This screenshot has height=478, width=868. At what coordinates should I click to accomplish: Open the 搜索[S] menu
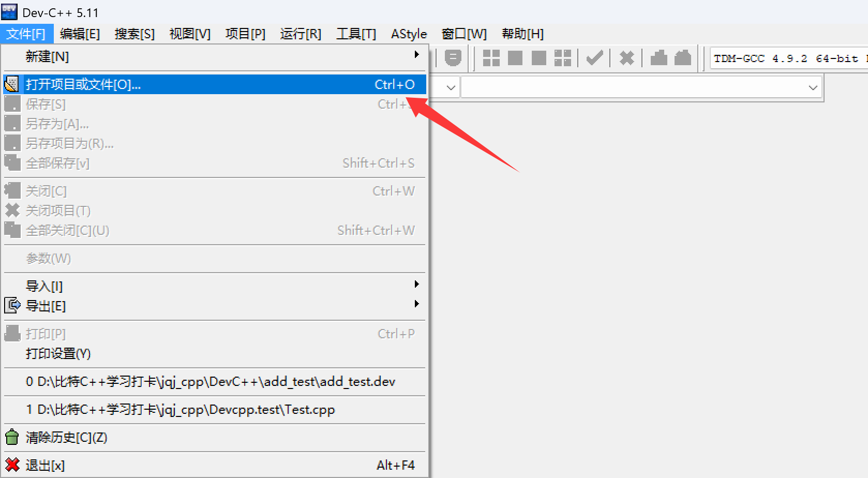tap(134, 34)
